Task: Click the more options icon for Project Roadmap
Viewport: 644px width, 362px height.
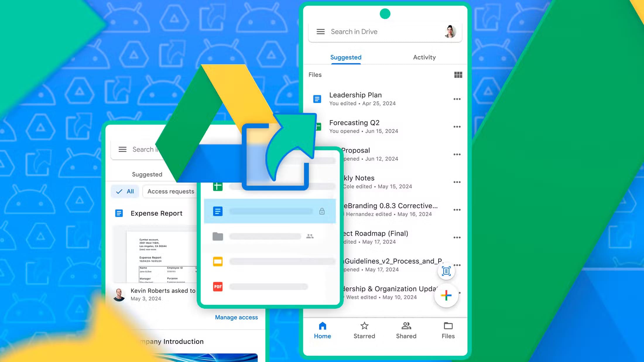Action: 457,237
